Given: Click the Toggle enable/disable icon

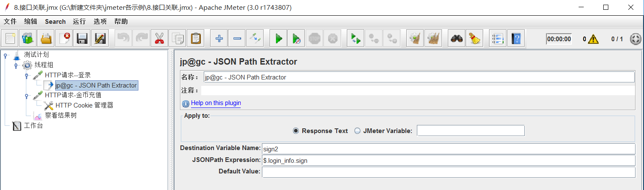Looking at the screenshot, I should [255, 39].
